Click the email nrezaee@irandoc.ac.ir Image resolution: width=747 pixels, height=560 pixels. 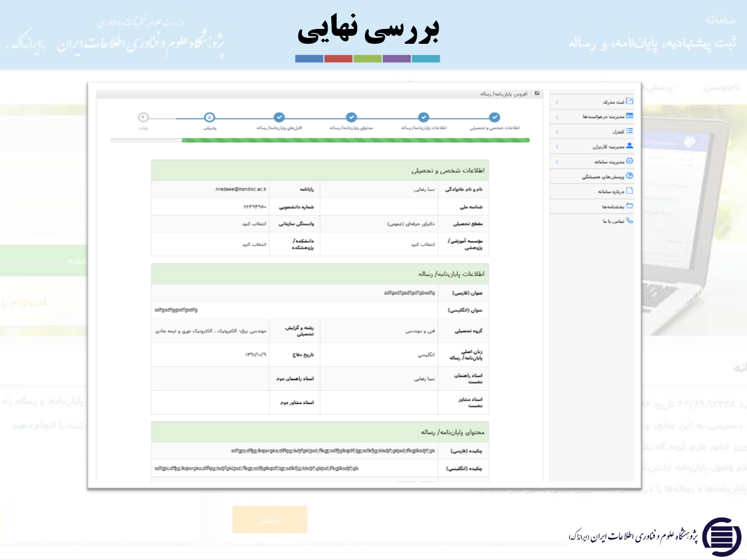click(x=241, y=189)
